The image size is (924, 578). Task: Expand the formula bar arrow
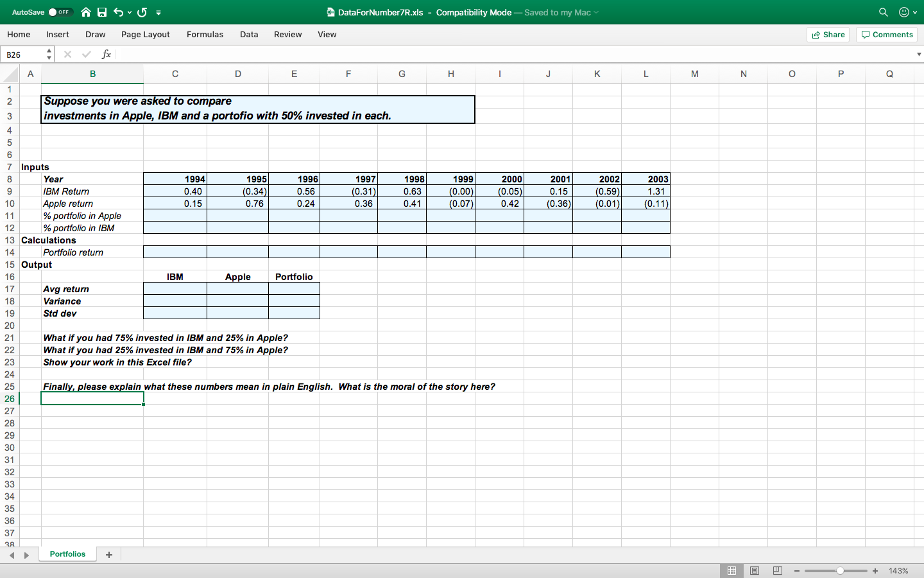click(x=919, y=55)
